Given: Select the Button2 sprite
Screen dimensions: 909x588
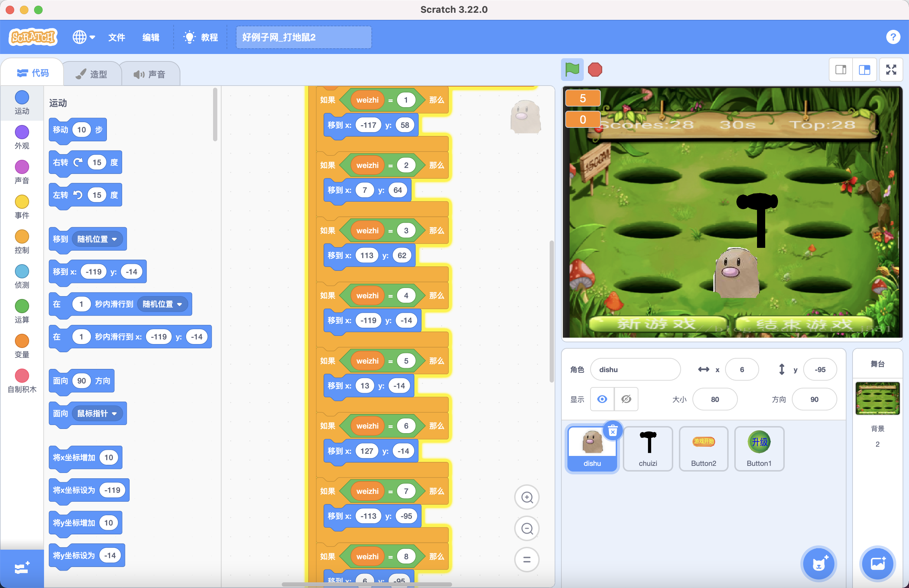Looking at the screenshot, I should coord(704,449).
